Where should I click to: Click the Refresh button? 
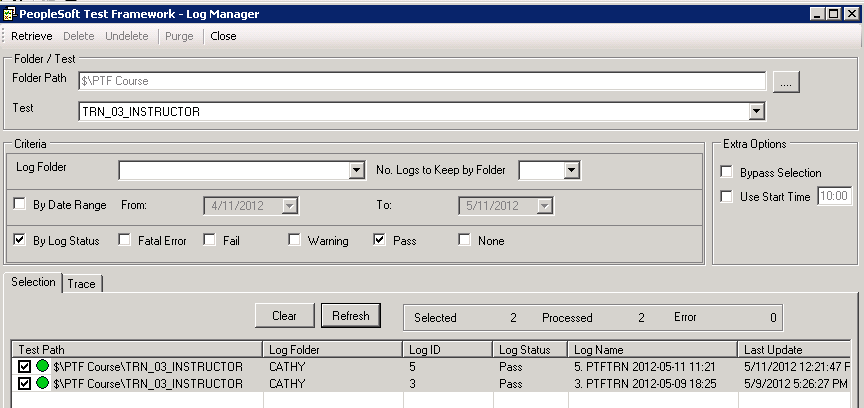point(350,316)
